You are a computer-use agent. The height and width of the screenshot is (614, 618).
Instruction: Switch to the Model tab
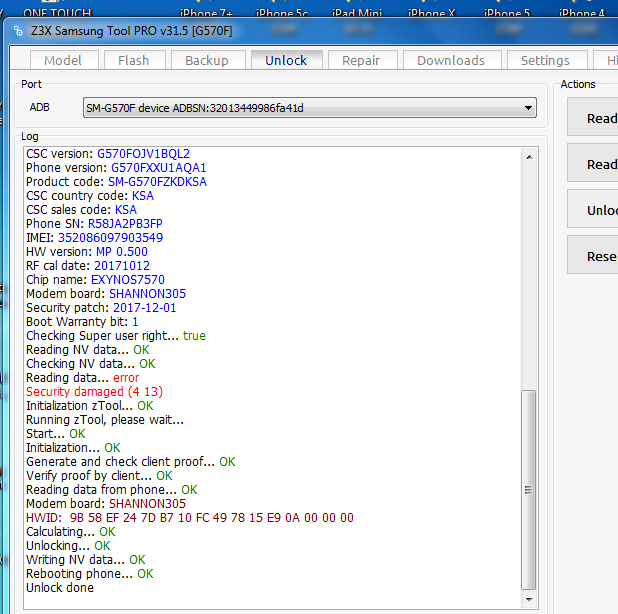[x=63, y=60]
